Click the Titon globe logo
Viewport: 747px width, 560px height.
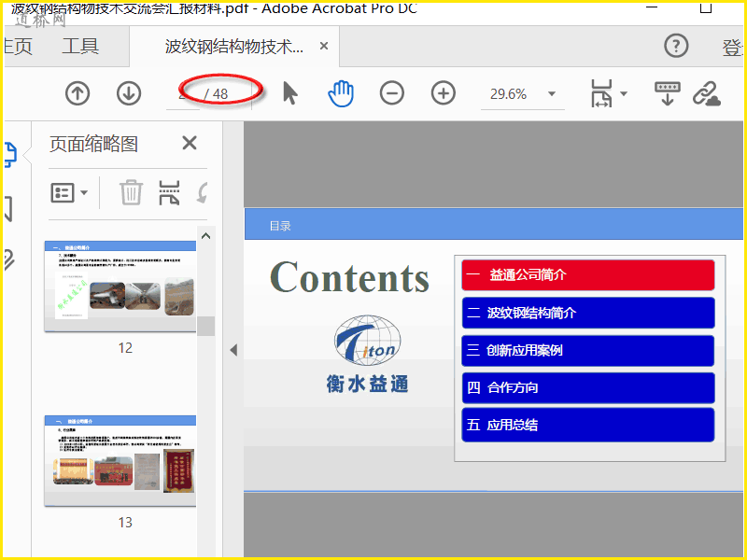(367, 340)
